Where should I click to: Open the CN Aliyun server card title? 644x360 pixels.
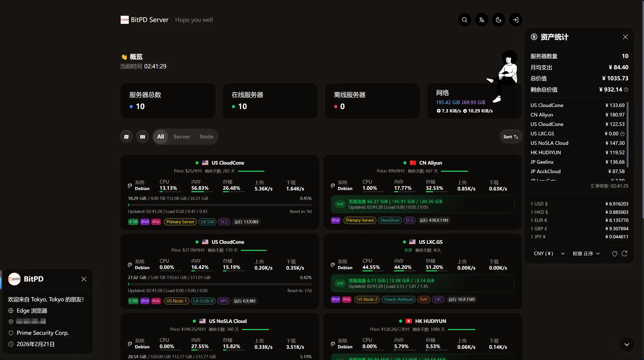click(431, 163)
